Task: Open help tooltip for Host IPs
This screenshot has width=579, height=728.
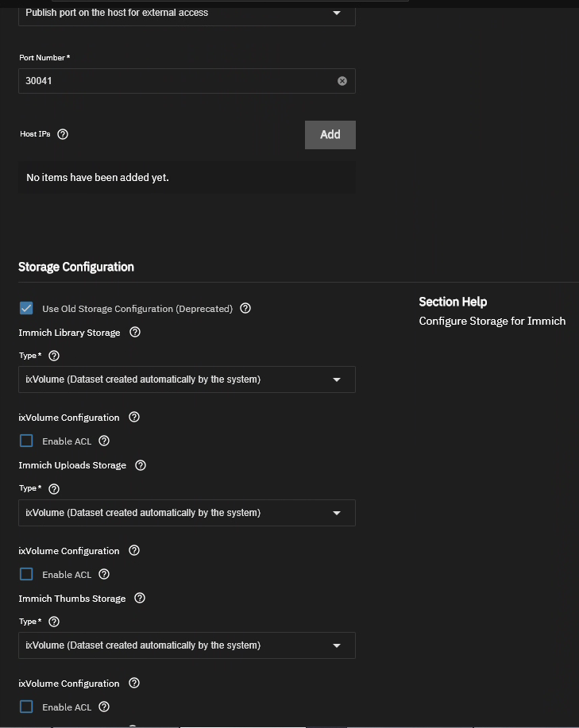Action: 63,134
